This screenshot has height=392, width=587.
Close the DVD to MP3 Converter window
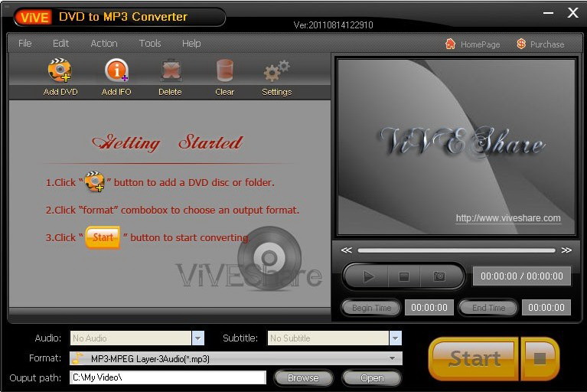pos(572,13)
